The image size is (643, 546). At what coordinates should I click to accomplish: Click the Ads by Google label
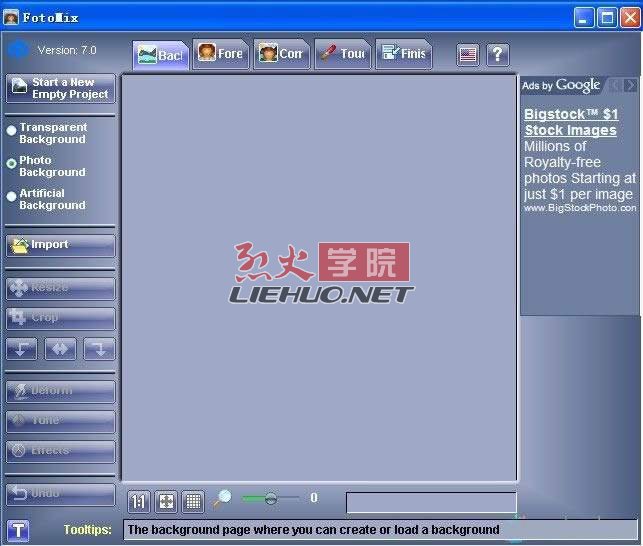point(561,85)
